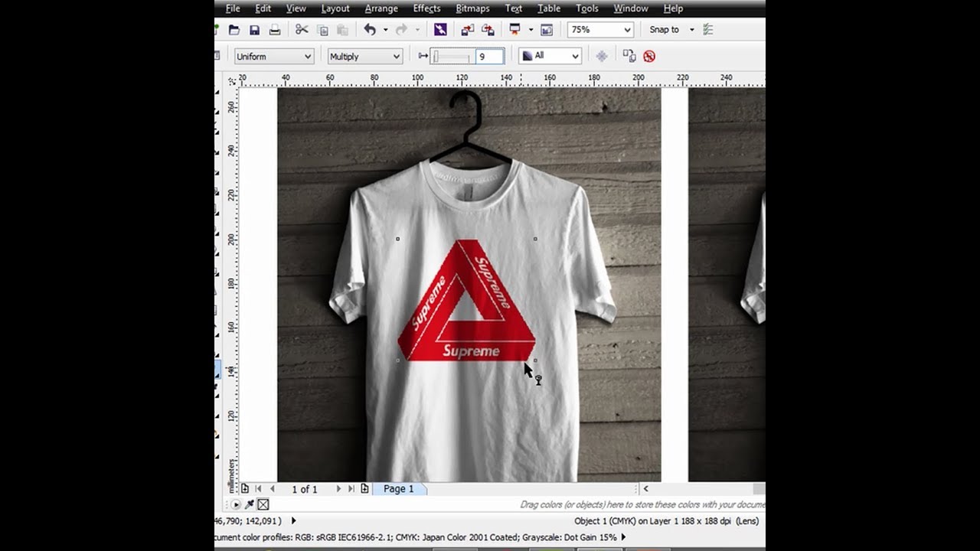Image resolution: width=980 pixels, height=551 pixels.
Task: Click the red Clear transparency icon
Action: (x=649, y=56)
